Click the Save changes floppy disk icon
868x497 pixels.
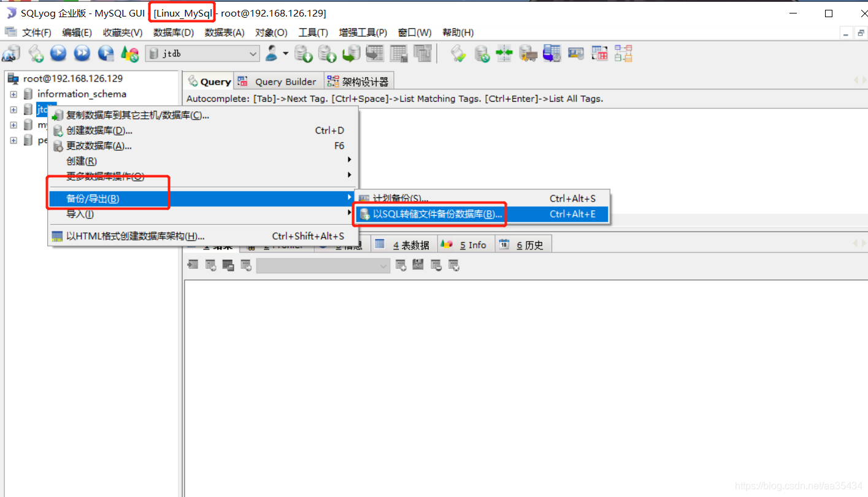tap(418, 265)
